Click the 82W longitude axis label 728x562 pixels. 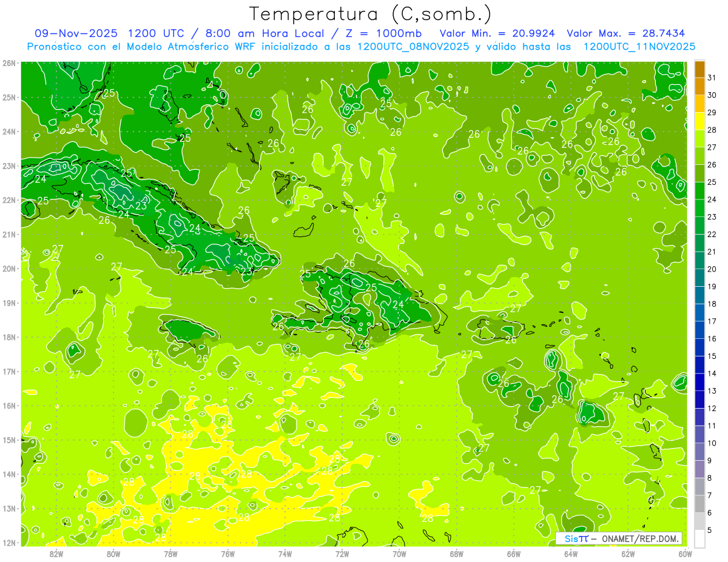56,554
